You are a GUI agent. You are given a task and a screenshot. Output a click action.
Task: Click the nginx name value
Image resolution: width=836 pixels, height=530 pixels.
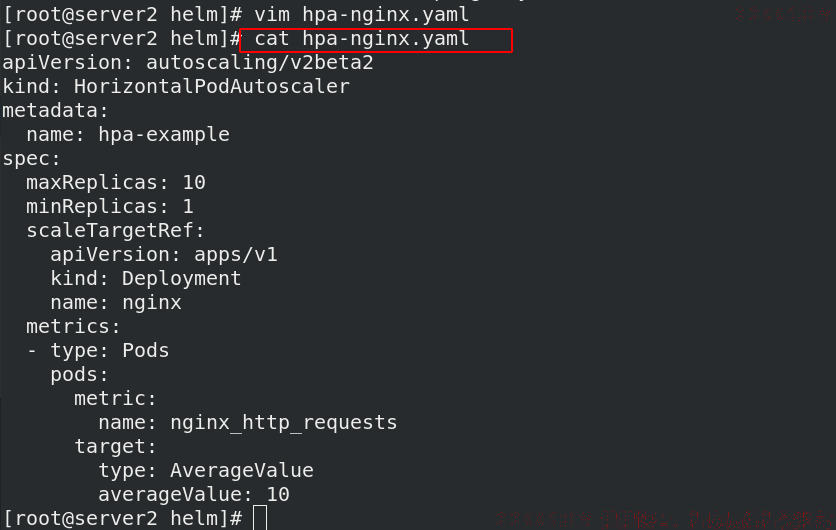(152, 303)
